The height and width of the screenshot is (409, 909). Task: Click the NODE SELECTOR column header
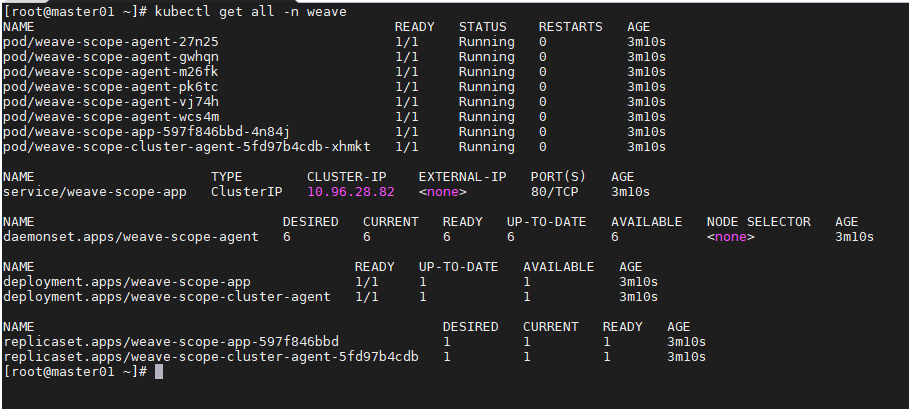[x=758, y=222]
